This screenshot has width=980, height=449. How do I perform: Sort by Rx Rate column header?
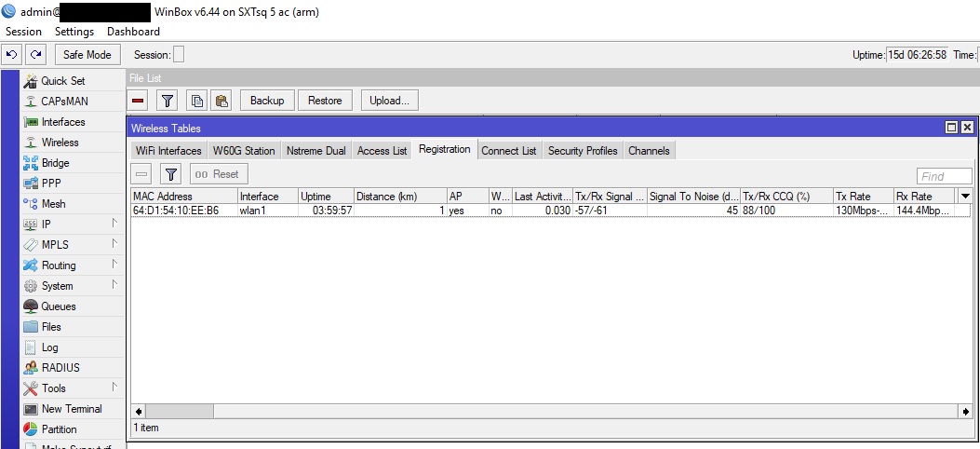tap(925, 197)
